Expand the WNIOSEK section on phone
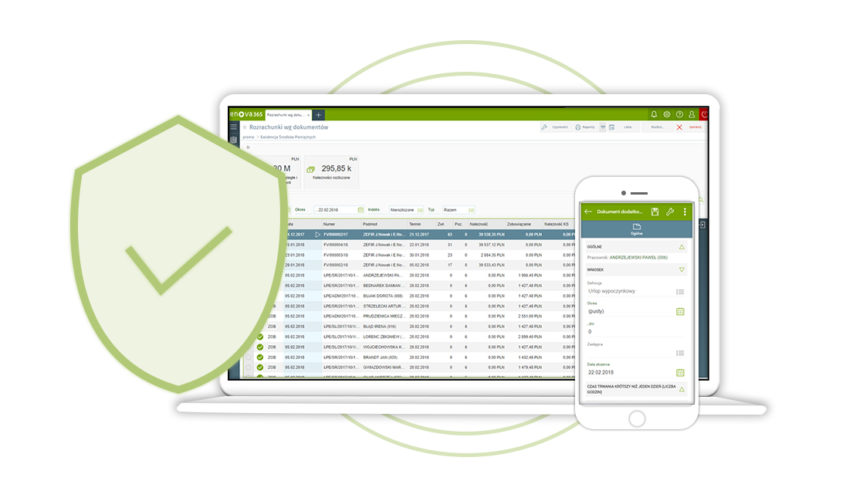 point(681,268)
